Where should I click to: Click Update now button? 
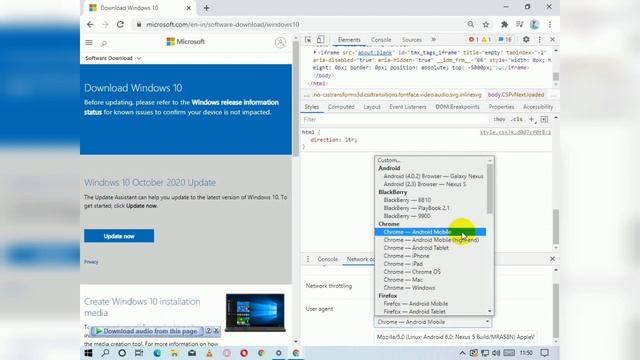point(119,236)
